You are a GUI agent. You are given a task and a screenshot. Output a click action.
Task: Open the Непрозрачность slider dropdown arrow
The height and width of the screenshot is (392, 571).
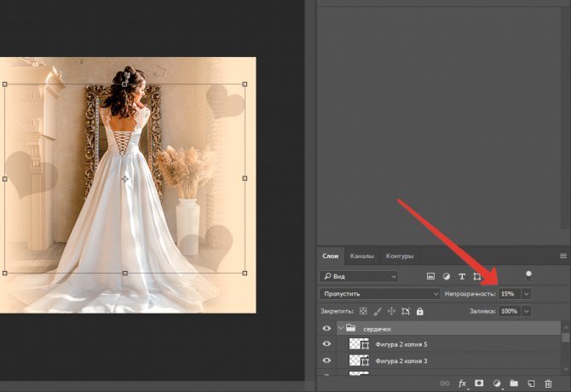click(526, 294)
